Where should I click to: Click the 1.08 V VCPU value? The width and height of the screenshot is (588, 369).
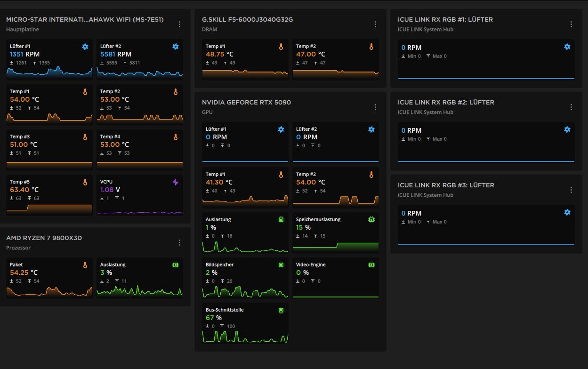click(110, 190)
